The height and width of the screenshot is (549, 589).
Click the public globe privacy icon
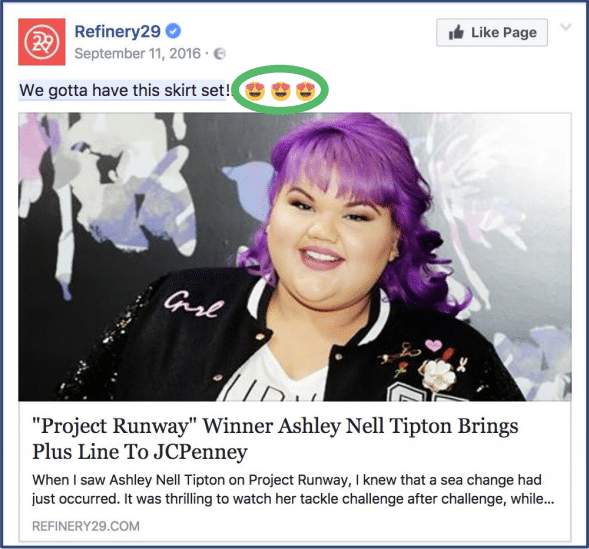[220, 54]
